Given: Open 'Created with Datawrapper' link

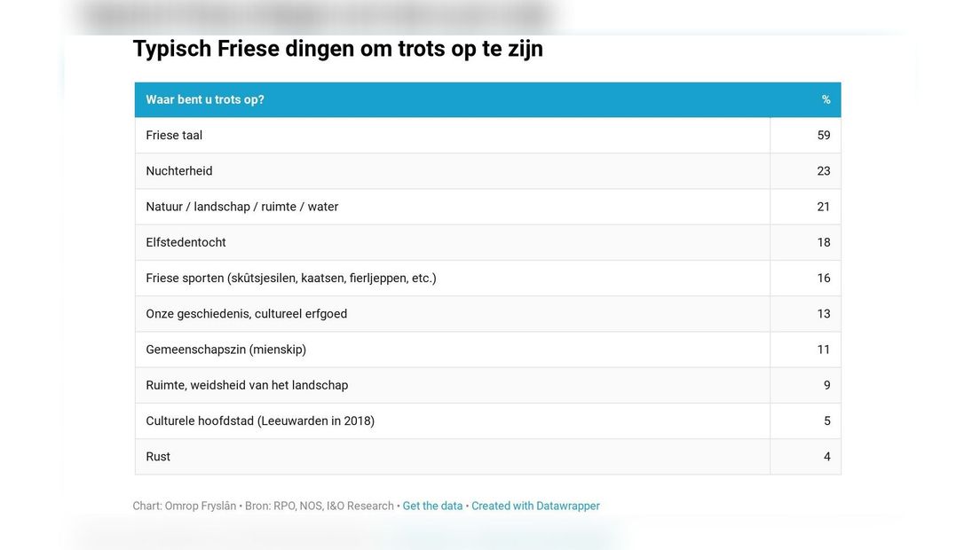Looking at the screenshot, I should [535, 506].
